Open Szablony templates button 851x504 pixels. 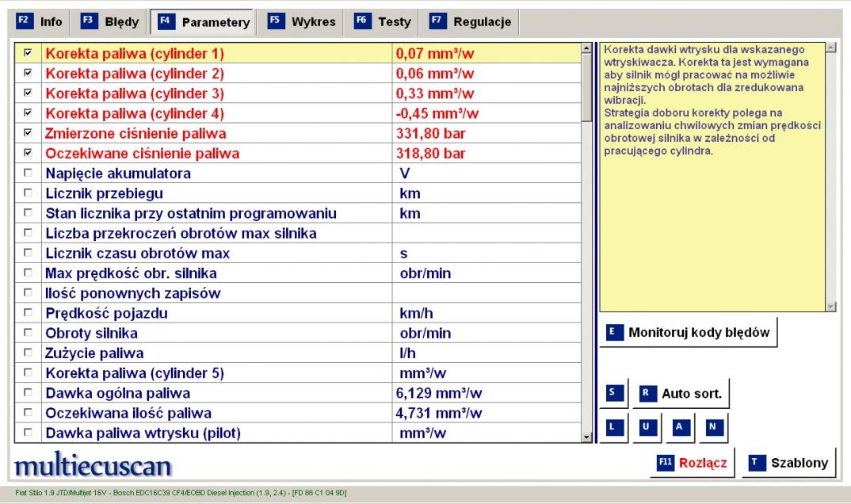click(788, 463)
